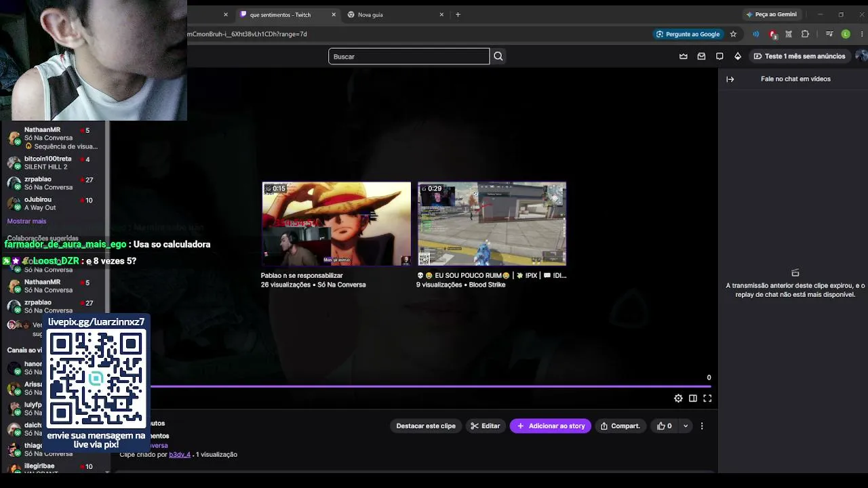Image resolution: width=868 pixels, height=488 pixels.
Task: Collapse the chat panel arrow
Action: coord(730,79)
